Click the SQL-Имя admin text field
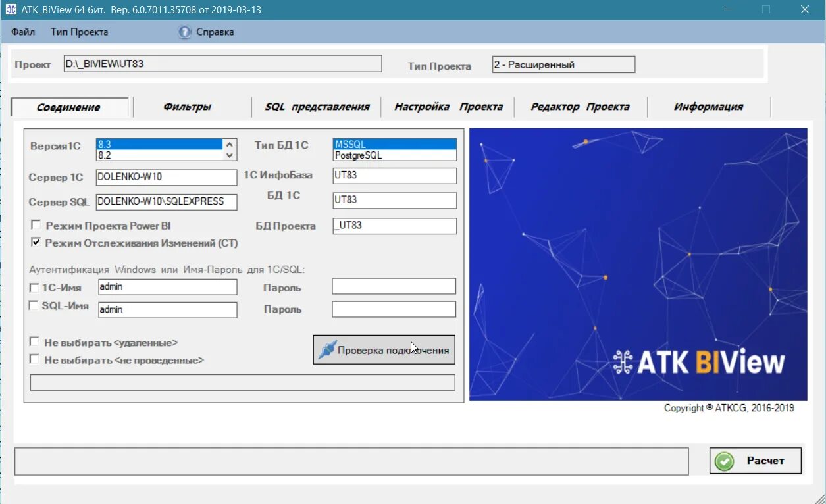826x504 pixels. click(x=167, y=309)
